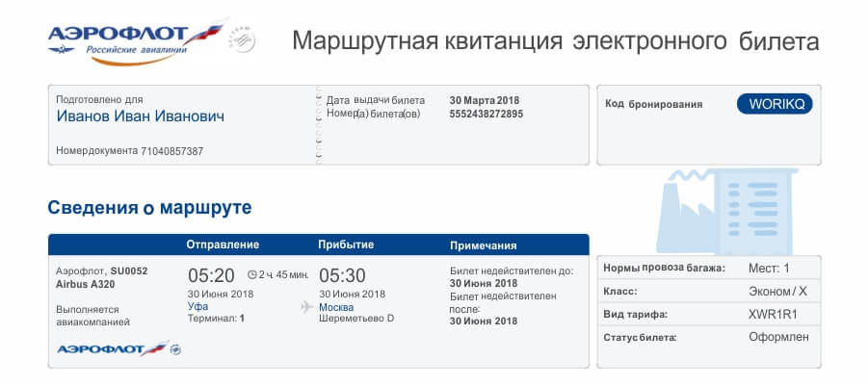Select the Примечания column header

(x=484, y=245)
